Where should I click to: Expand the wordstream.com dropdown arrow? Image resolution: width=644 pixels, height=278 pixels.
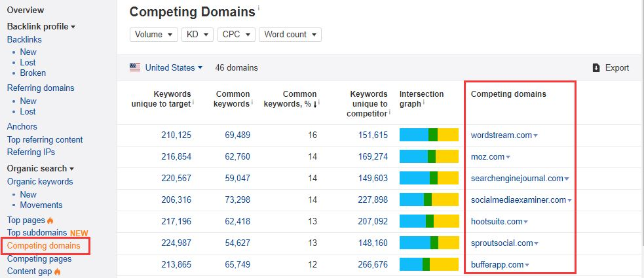coord(535,135)
